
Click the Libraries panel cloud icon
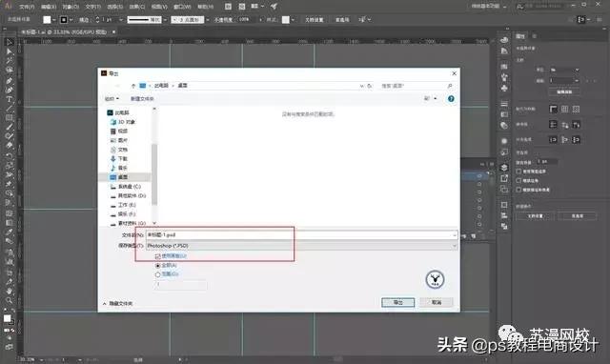pyautogui.click(x=504, y=40)
